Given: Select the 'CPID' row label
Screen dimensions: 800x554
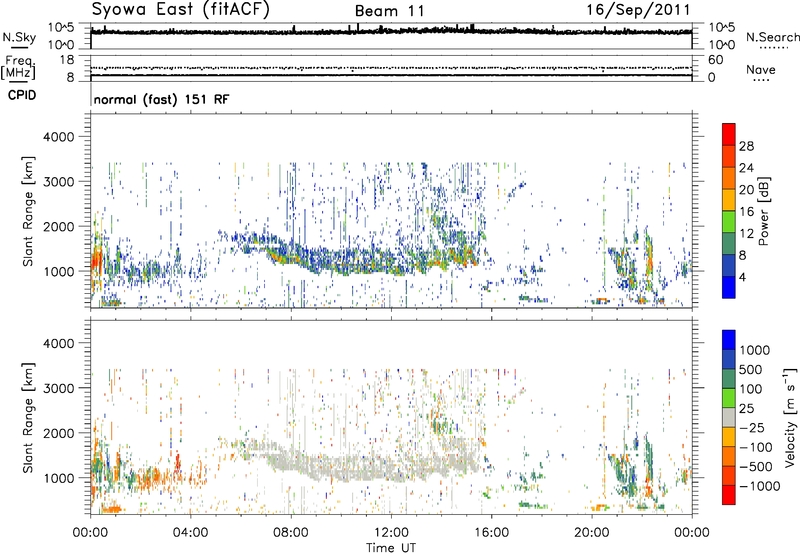Looking at the screenshot, I should click(x=22, y=95).
